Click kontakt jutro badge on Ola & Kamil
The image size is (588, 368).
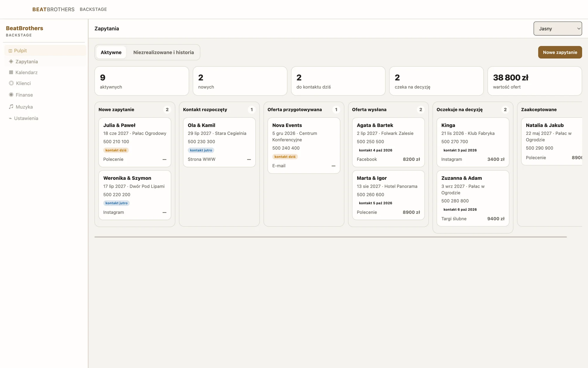coord(201,150)
